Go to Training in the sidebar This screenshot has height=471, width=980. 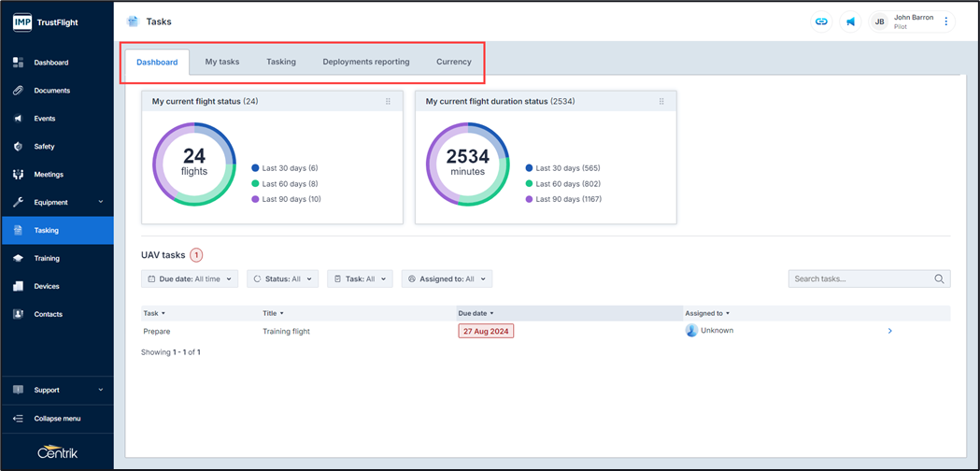coord(47,259)
